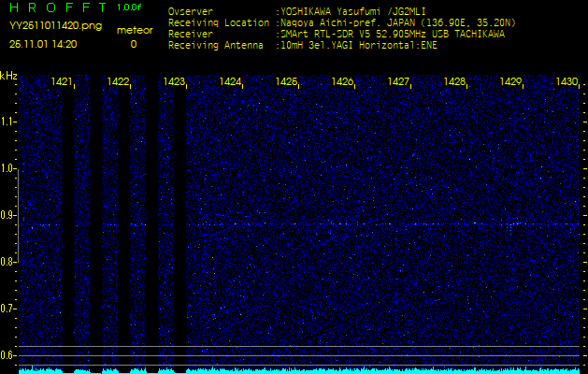Click the 1427 time marker
588x374 pixels.
click(399, 82)
